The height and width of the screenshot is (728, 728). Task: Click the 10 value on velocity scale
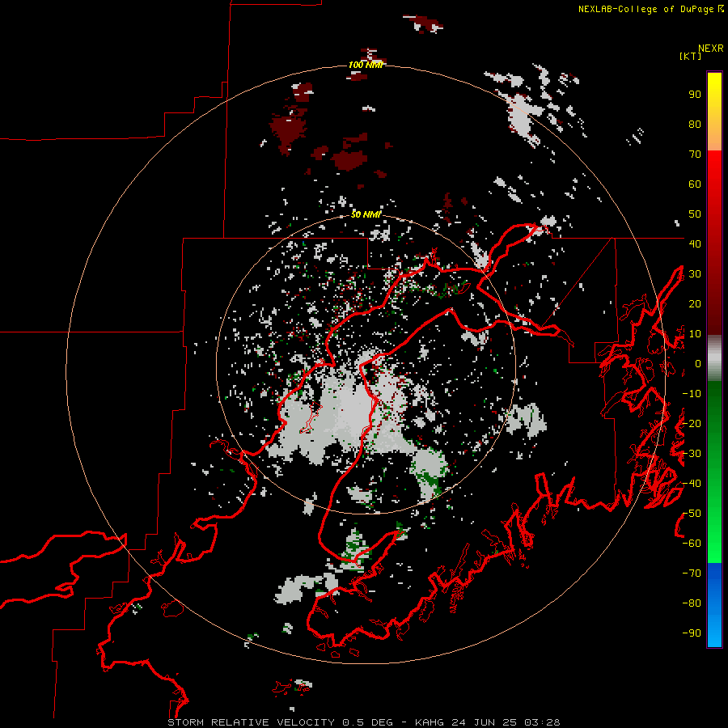point(695,334)
